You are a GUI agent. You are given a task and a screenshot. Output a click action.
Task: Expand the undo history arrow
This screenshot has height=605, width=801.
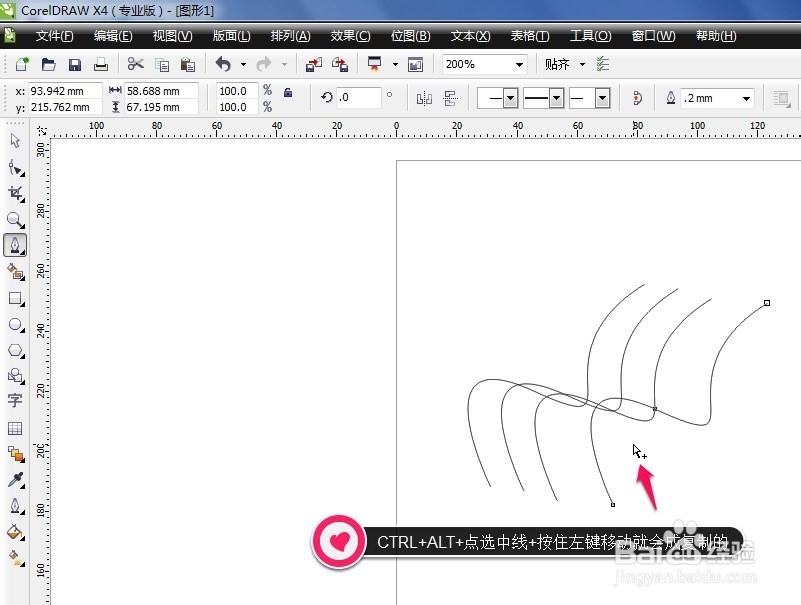point(243,64)
